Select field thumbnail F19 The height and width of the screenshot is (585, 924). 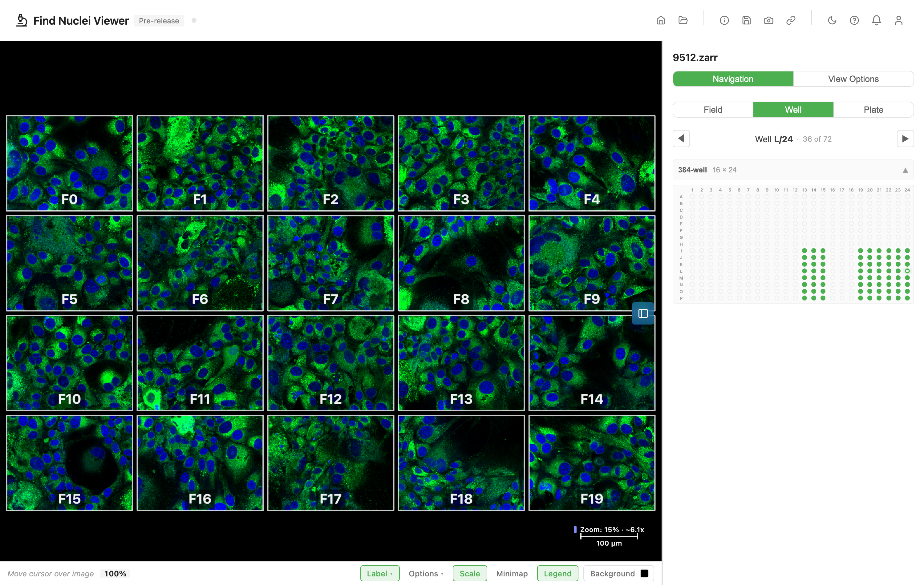click(x=592, y=463)
